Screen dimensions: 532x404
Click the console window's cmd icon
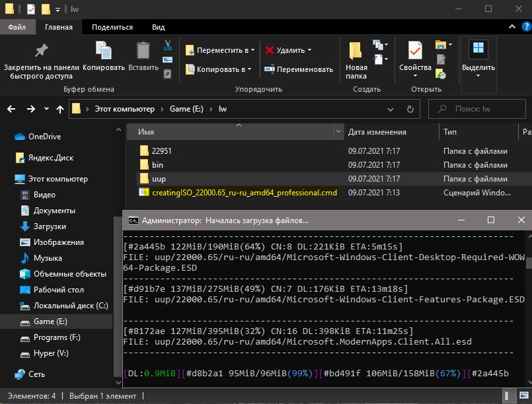click(133, 220)
